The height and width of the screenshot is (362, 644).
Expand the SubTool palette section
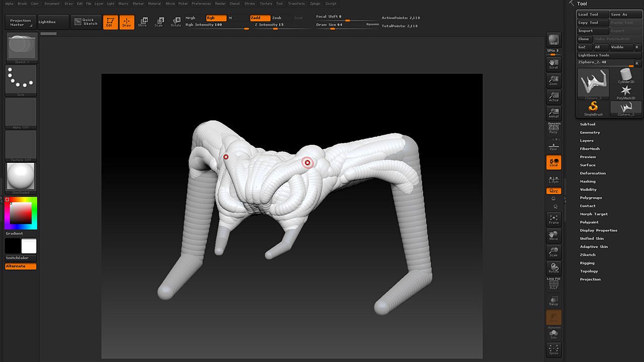point(587,124)
